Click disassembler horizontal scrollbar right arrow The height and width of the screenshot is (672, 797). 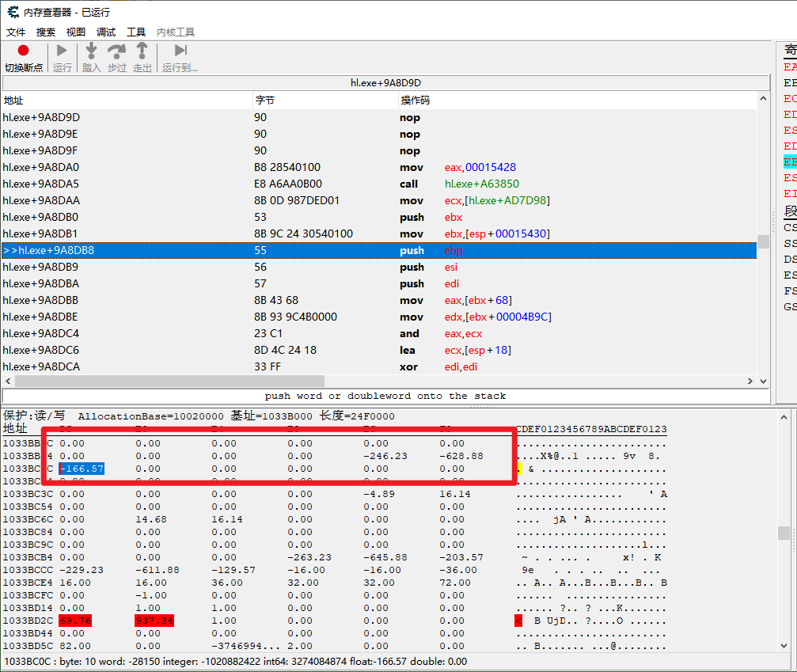click(x=750, y=382)
